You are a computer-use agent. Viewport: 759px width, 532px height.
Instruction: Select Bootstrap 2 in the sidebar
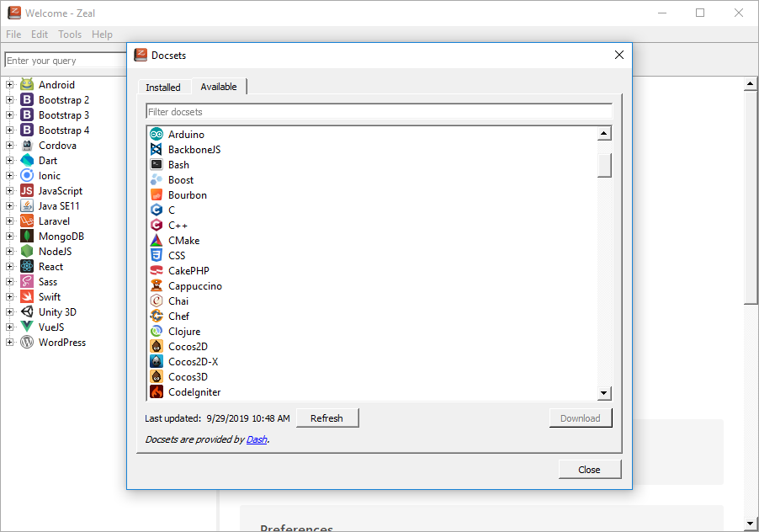click(64, 99)
